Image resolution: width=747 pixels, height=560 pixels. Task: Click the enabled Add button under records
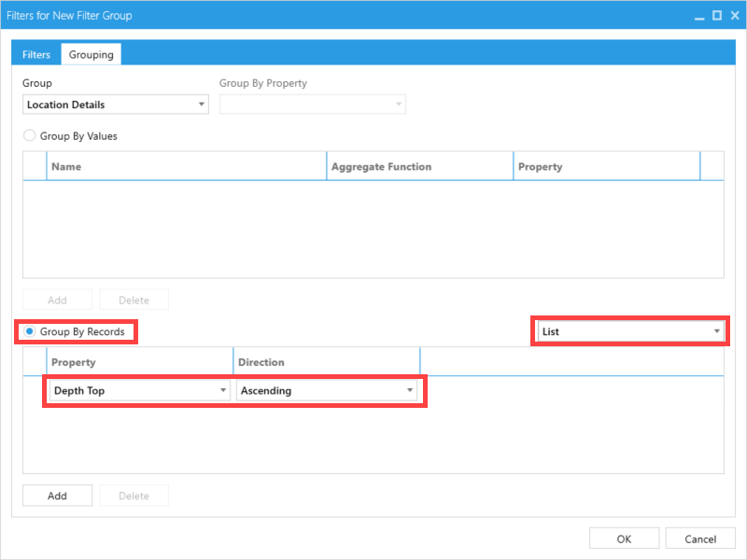click(x=57, y=496)
